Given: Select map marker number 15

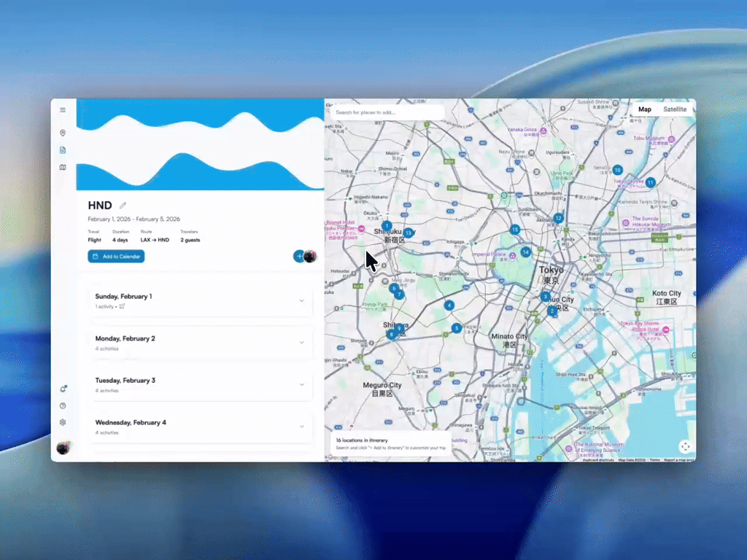Looking at the screenshot, I should point(514,230).
